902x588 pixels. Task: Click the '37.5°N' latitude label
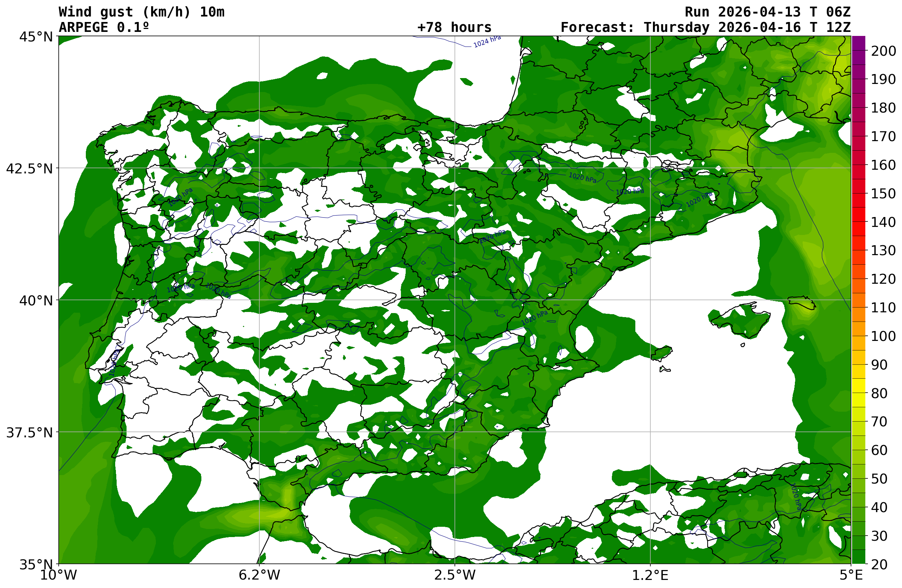coord(30,432)
